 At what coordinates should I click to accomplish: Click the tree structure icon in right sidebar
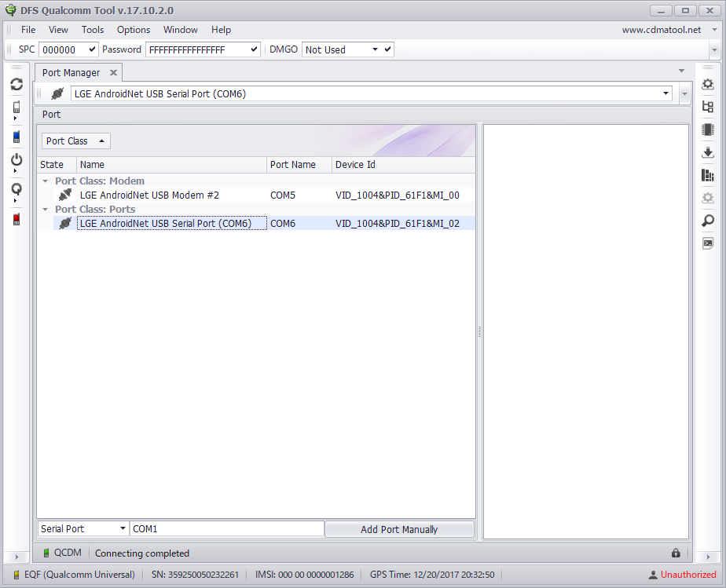pyautogui.click(x=707, y=107)
